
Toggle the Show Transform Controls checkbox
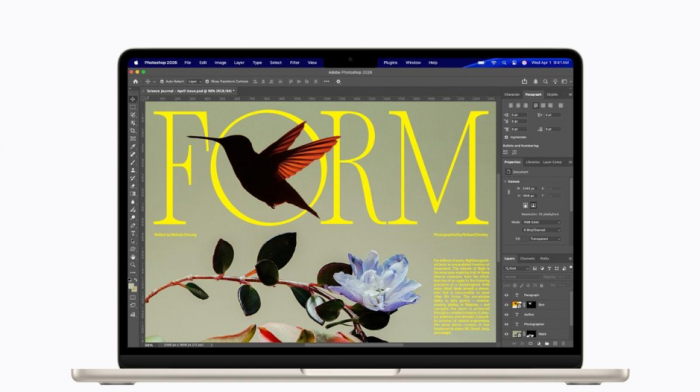(207, 82)
